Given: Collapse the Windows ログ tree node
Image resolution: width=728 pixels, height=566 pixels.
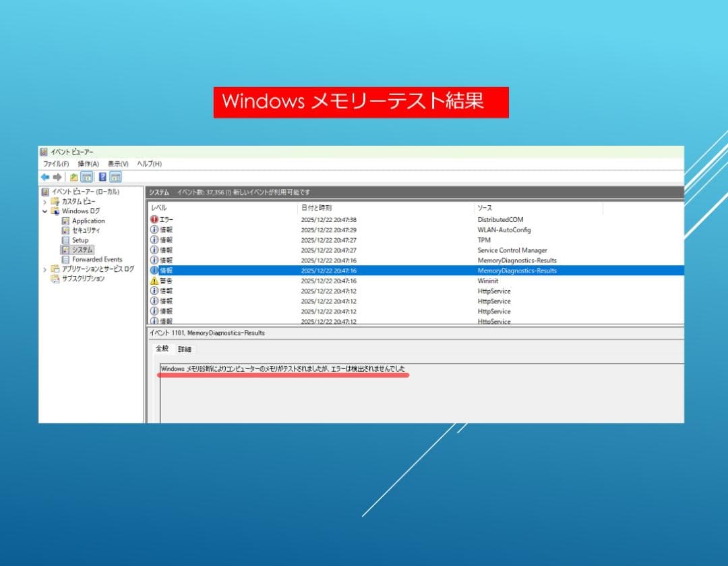Looking at the screenshot, I should (x=43, y=210).
